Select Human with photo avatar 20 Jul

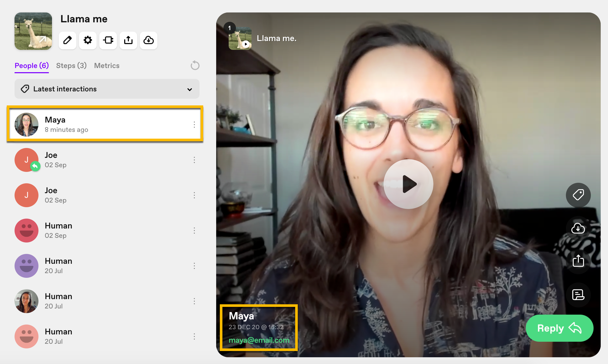tap(105, 301)
